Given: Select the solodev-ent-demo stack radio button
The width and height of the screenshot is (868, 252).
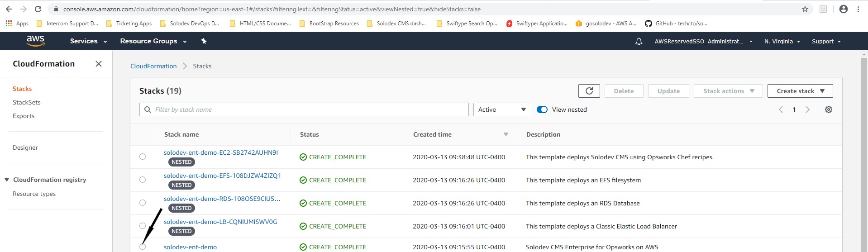Looking at the screenshot, I should (143, 247).
